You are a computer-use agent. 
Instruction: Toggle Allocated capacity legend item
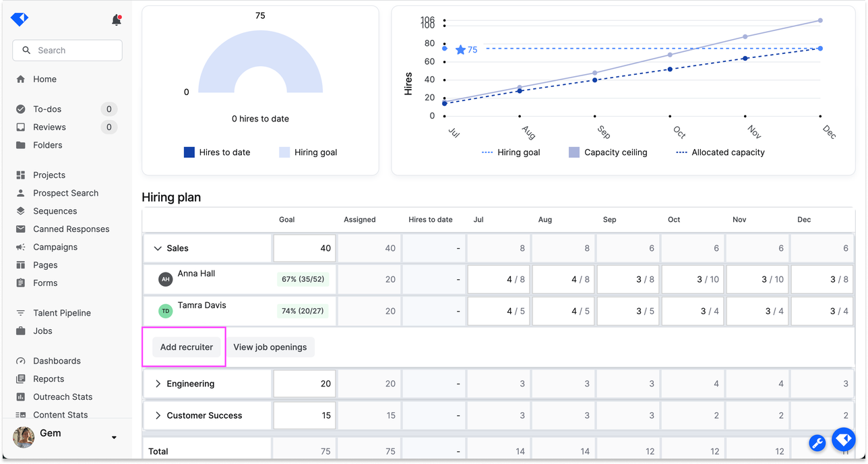pyautogui.click(x=720, y=152)
